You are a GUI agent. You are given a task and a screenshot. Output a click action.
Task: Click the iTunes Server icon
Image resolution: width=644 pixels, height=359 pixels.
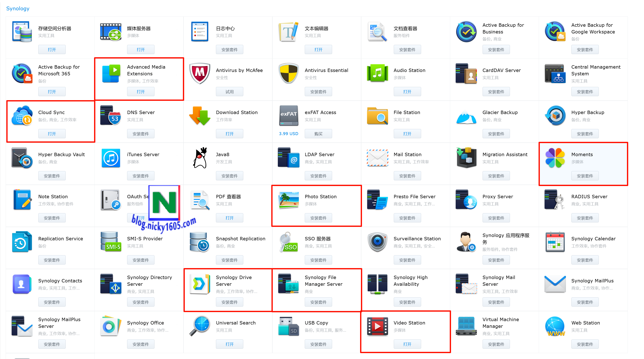(111, 158)
